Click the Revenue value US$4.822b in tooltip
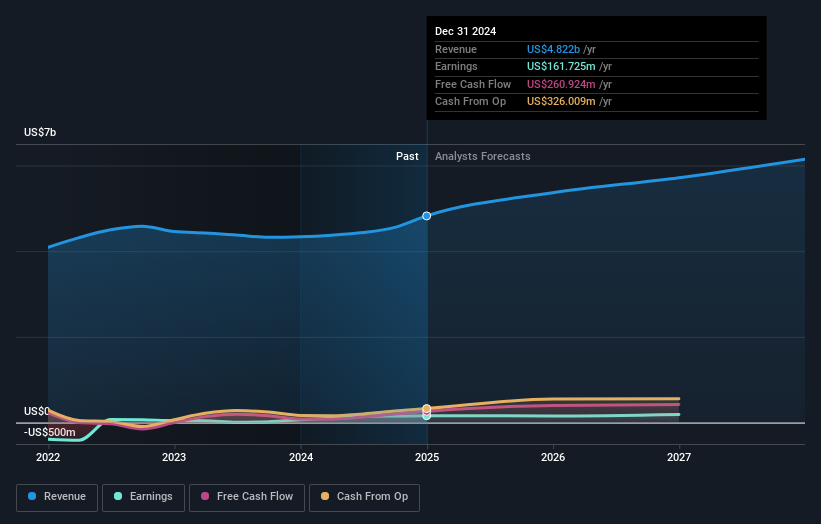 [x=553, y=49]
